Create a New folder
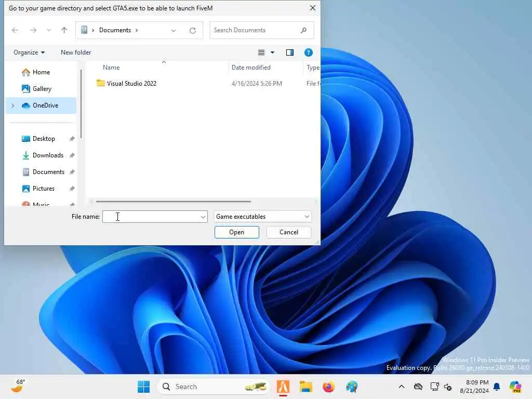Viewport: 532px width, 399px height. [x=76, y=52]
